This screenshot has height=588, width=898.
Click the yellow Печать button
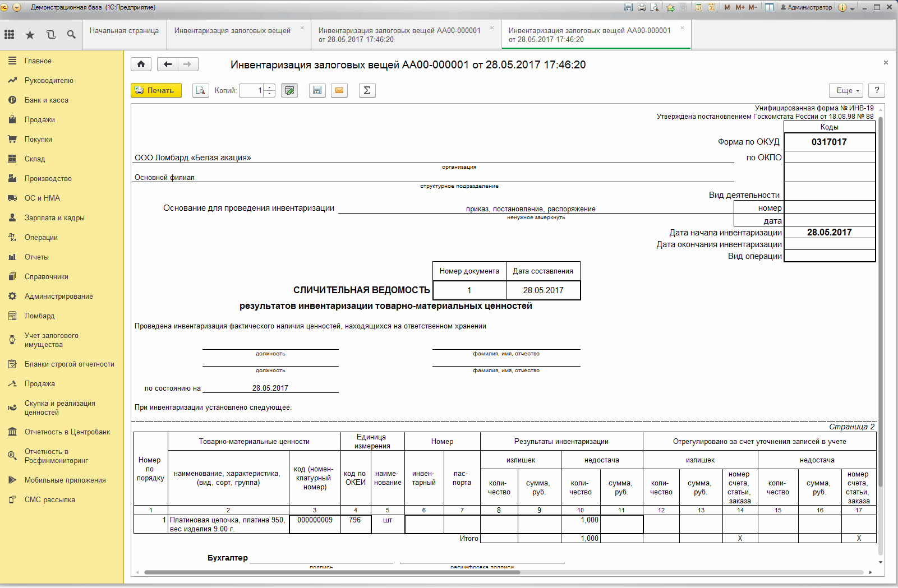coord(156,90)
